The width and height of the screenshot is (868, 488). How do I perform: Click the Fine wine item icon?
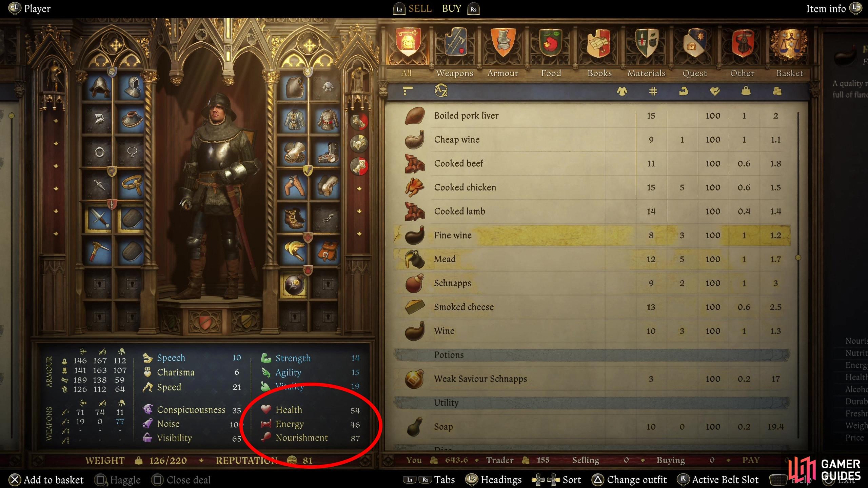414,235
